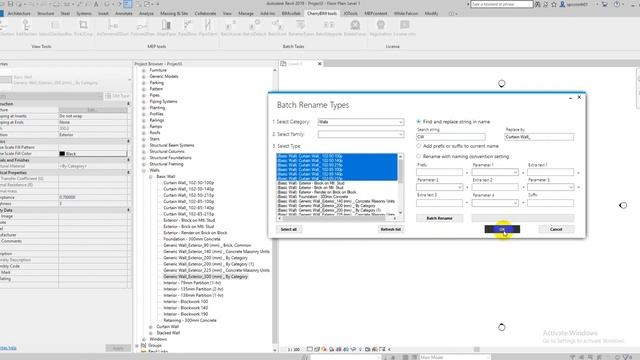Click the favorites star icon in title bar

554,4
